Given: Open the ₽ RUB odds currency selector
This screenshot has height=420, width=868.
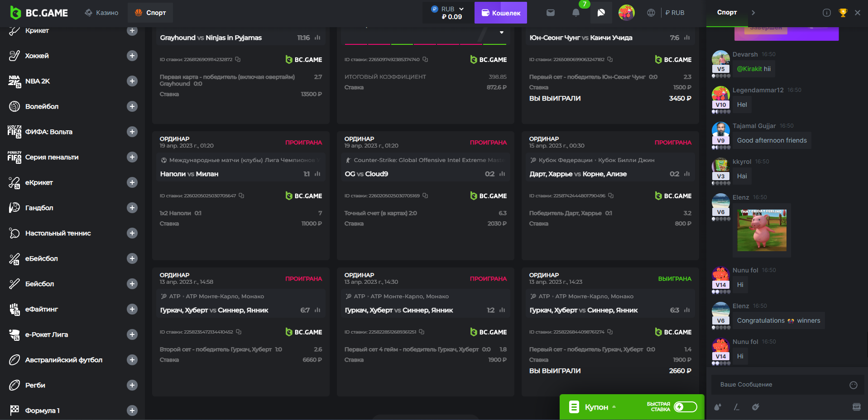Looking at the screenshot, I should (x=675, y=13).
